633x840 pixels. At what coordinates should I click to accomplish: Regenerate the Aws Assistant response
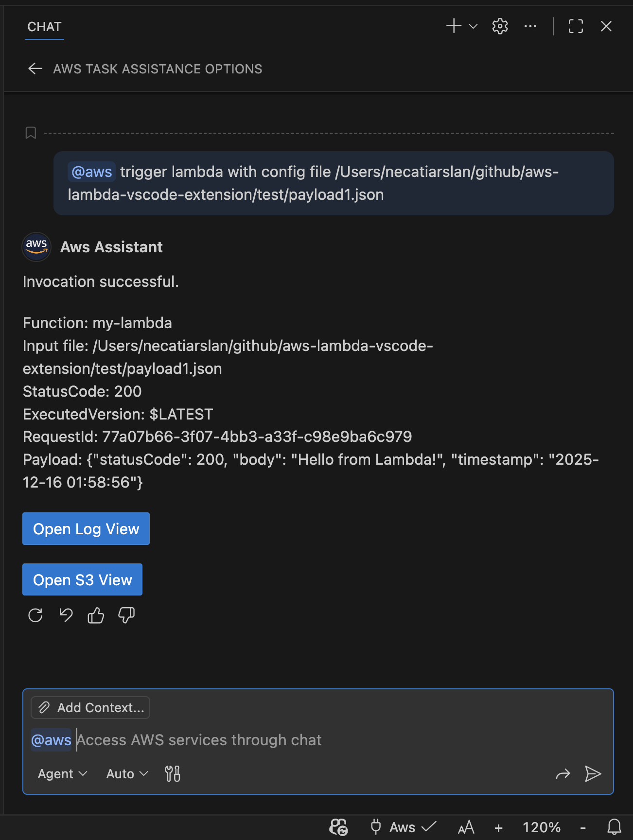point(35,615)
